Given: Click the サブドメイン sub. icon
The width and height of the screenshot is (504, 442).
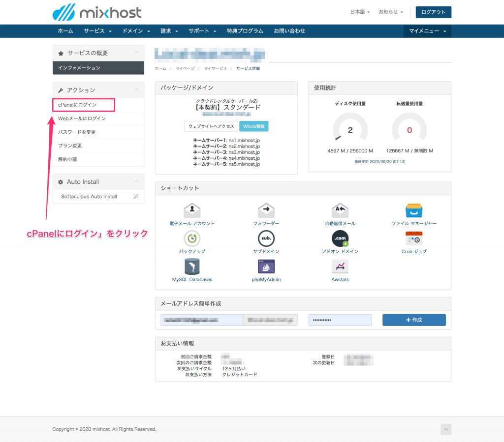Looking at the screenshot, I should coord(266,238).
